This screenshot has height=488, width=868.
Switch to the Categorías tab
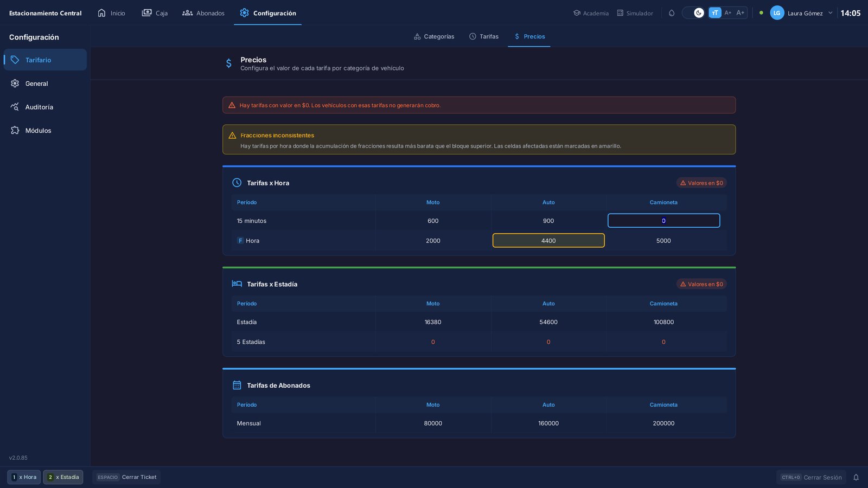[434, 36]
